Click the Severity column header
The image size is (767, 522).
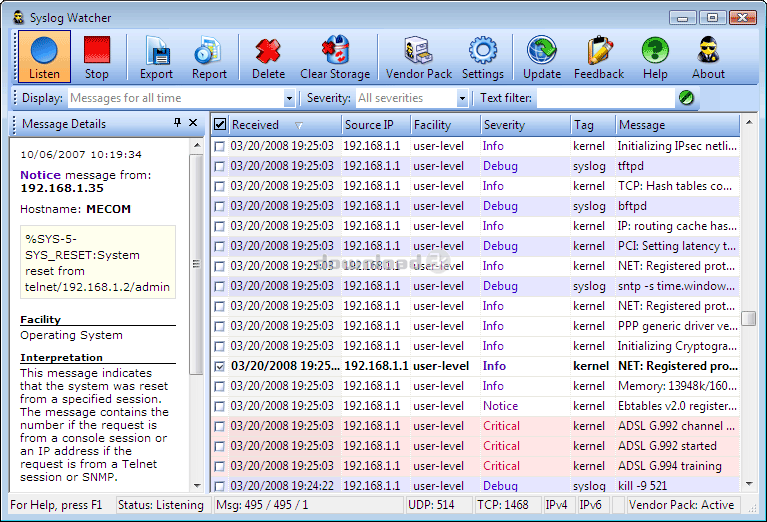(x=504, y=125)
